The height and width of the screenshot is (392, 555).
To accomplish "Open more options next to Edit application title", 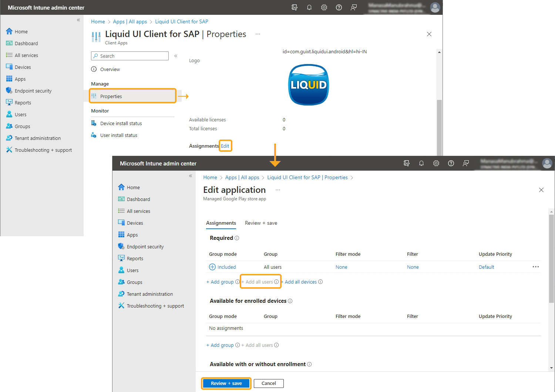I will 278,190.
